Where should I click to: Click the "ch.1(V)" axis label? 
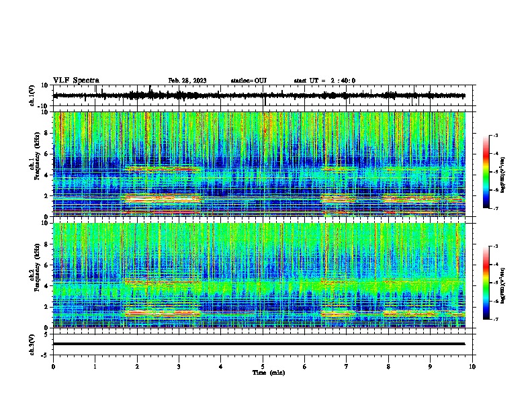[x=32, y=95]
